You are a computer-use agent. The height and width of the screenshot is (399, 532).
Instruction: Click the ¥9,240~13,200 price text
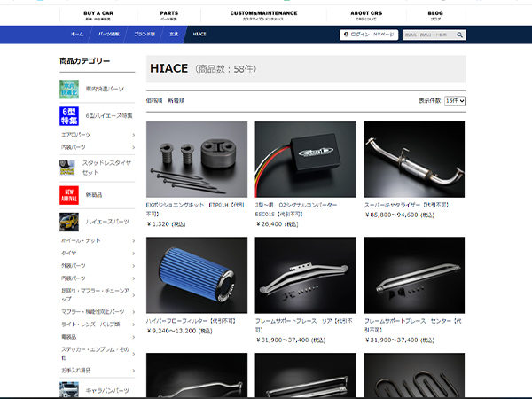(x=179, y=331)
